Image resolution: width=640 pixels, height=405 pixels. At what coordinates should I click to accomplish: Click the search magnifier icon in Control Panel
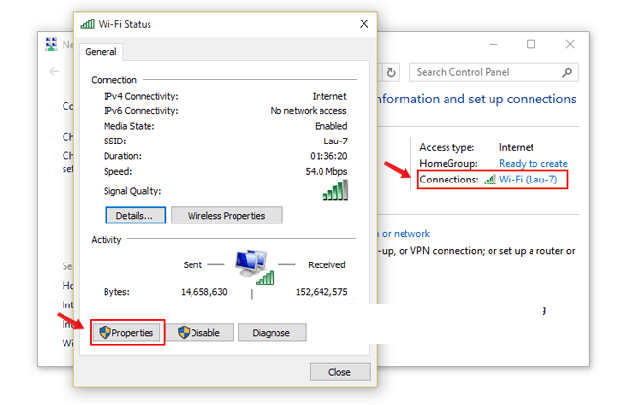(x=567, y=73)
